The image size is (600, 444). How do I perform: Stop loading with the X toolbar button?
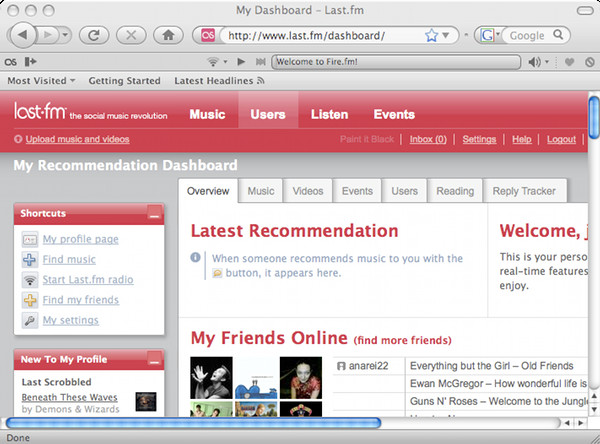point(131,36)
